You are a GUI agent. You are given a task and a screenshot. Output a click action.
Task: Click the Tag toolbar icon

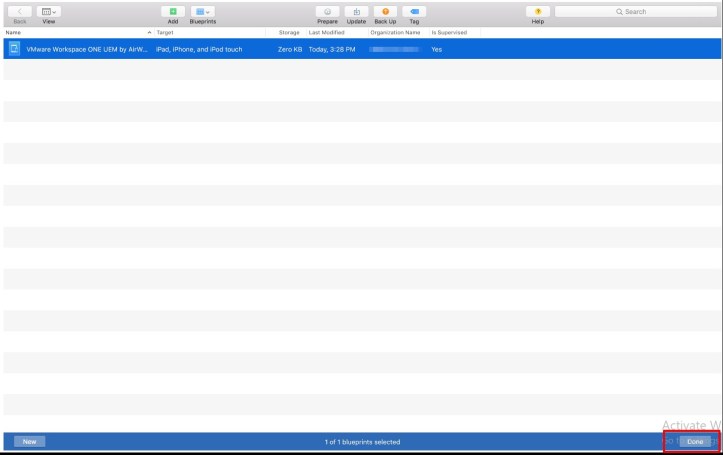(x=414, y=11)
